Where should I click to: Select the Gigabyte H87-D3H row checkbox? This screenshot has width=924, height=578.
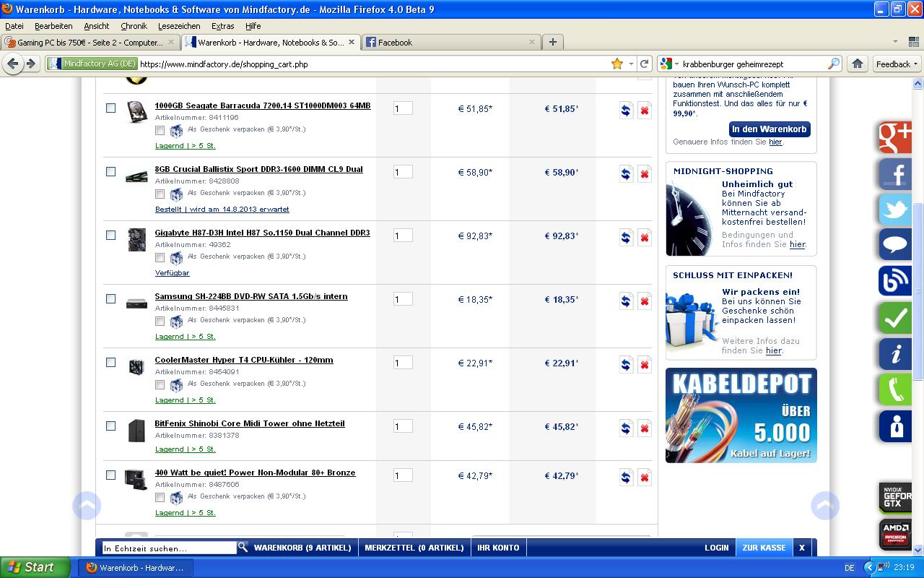(110, 235)
